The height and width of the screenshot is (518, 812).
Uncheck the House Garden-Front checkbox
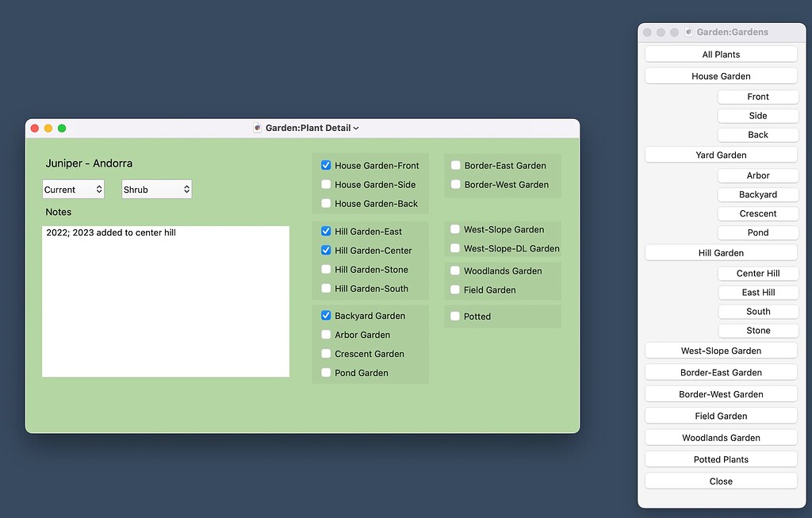pos(325,166)
